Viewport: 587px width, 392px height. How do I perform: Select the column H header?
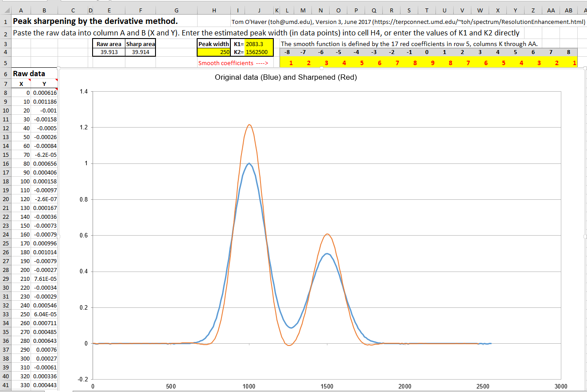point(214,10)
